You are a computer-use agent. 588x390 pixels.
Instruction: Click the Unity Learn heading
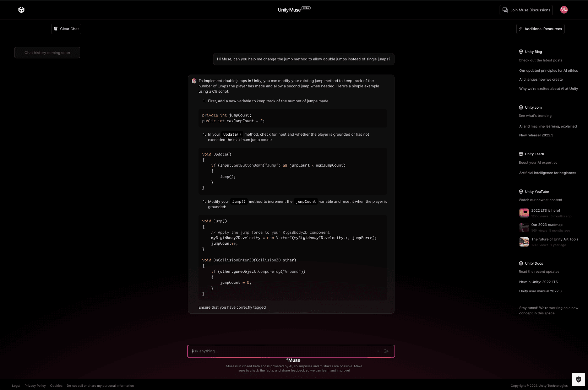534,154
